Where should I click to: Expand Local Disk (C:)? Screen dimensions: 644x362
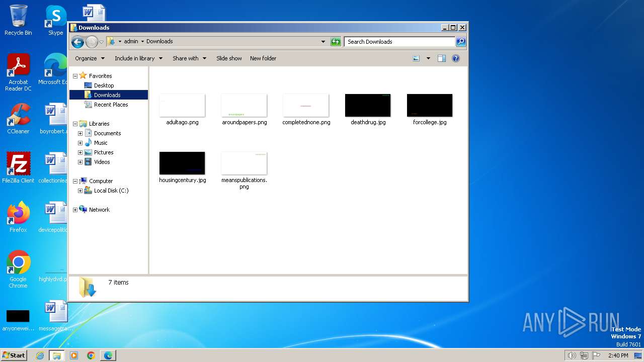[x=80, y=191]
